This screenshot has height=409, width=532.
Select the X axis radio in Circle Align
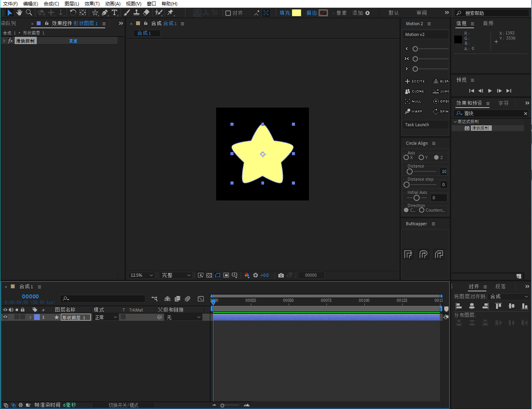(406, 157)
